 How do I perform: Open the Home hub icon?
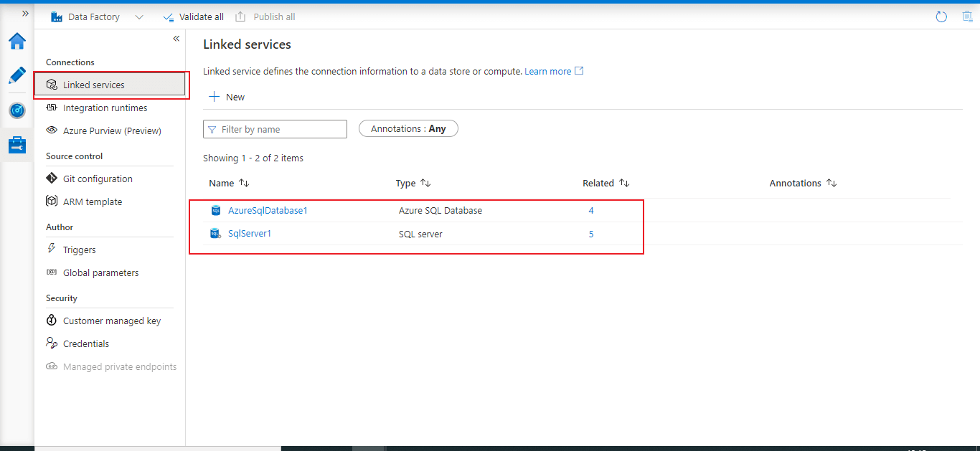tap(17, 42)
